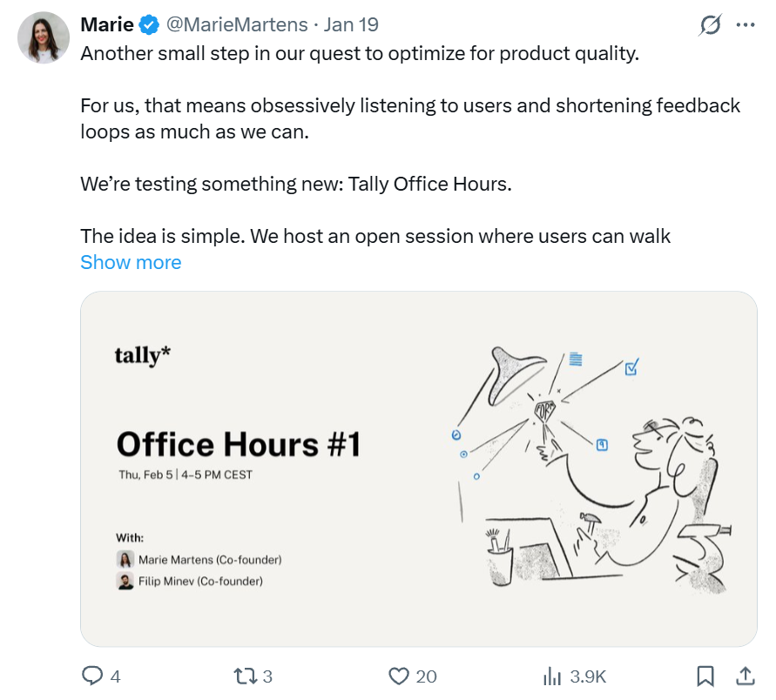Click the repost count showing 3
Image resolution: width=776 pixels, height=700 pixels.
point(267,676)
